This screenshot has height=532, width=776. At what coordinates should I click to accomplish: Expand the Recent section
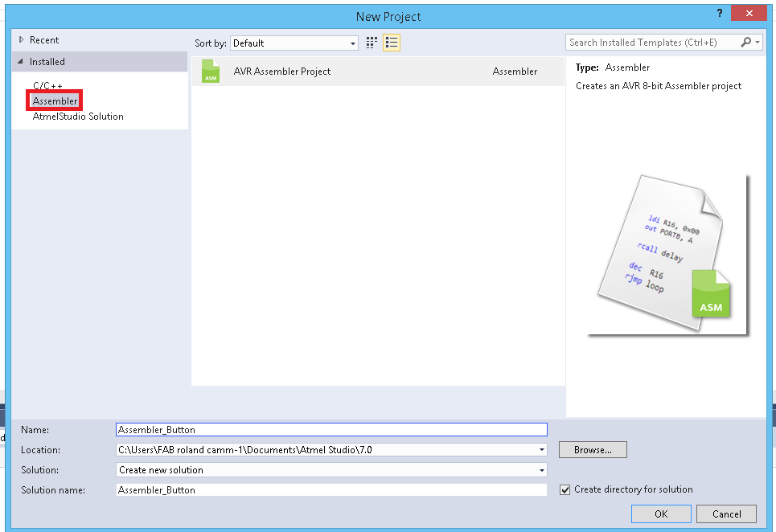[21, 39]
